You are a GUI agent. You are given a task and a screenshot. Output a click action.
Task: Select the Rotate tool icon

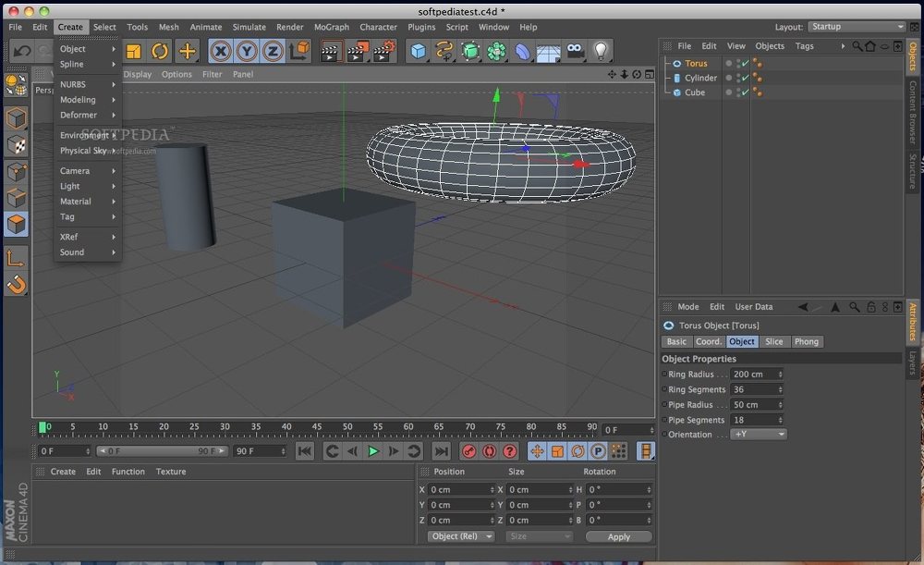coord(160,51)
